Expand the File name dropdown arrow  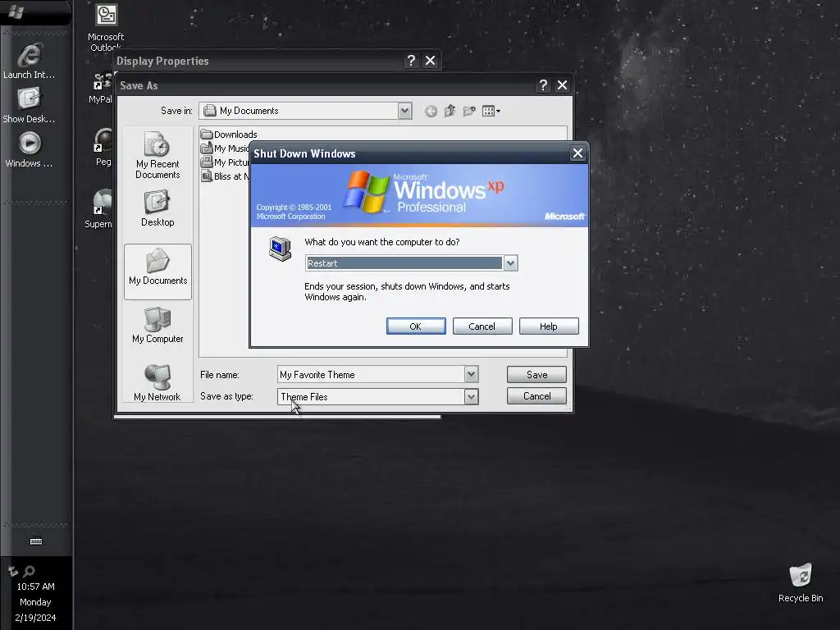pos(471,374)
